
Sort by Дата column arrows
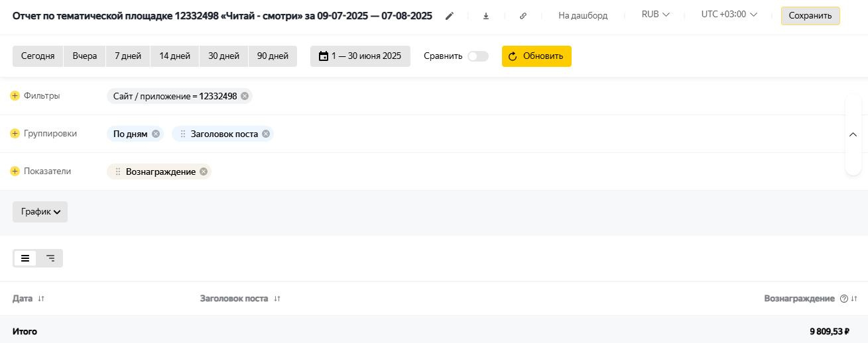pos(41,299)
